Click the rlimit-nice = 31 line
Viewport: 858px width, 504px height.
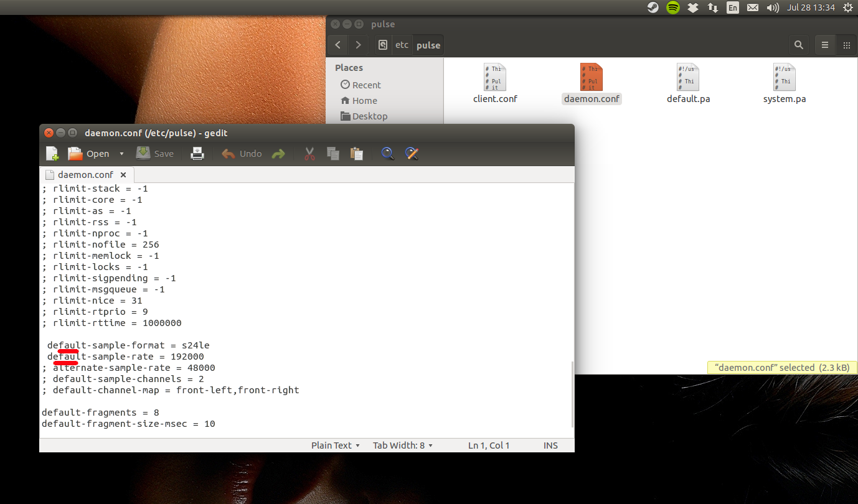coord(92,301)
